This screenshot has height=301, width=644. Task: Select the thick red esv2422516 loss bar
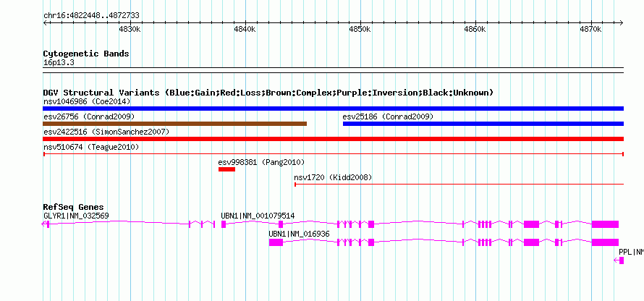333,139
